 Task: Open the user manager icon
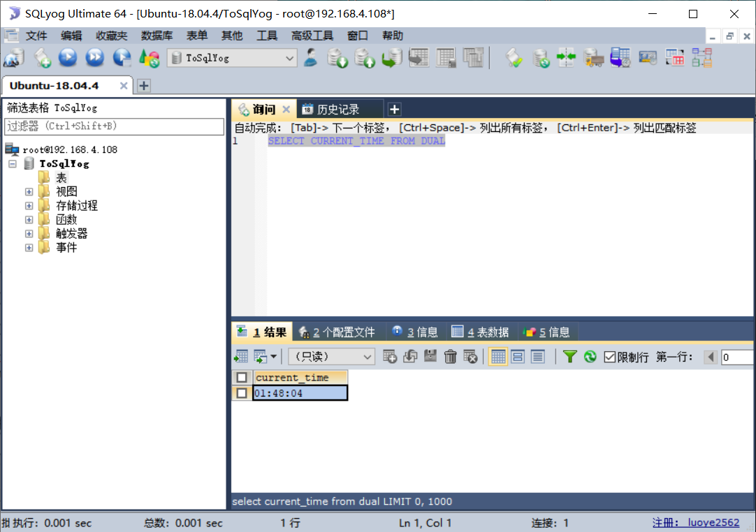coord(311,58)
